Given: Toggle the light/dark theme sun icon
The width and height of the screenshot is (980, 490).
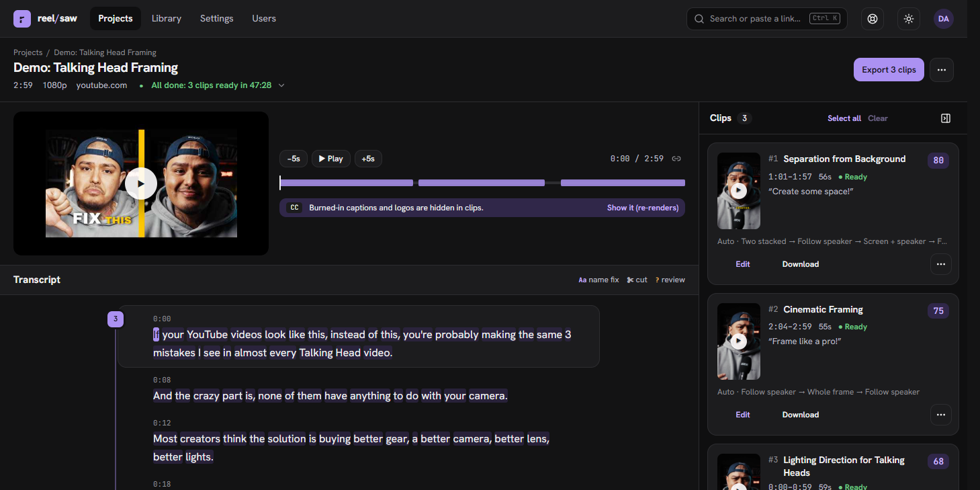Looking at the screenshot, I should [909, 19].
